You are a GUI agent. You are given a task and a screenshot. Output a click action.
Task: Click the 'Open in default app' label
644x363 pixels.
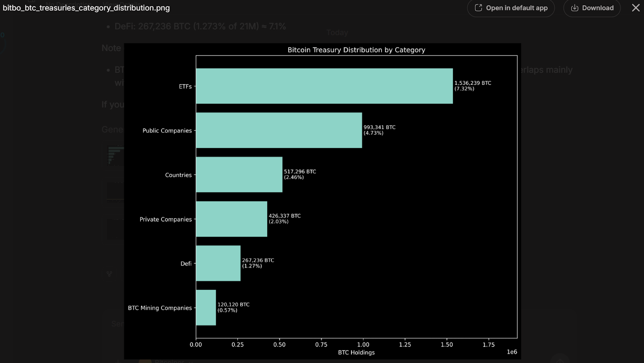[x=516, y=8]
